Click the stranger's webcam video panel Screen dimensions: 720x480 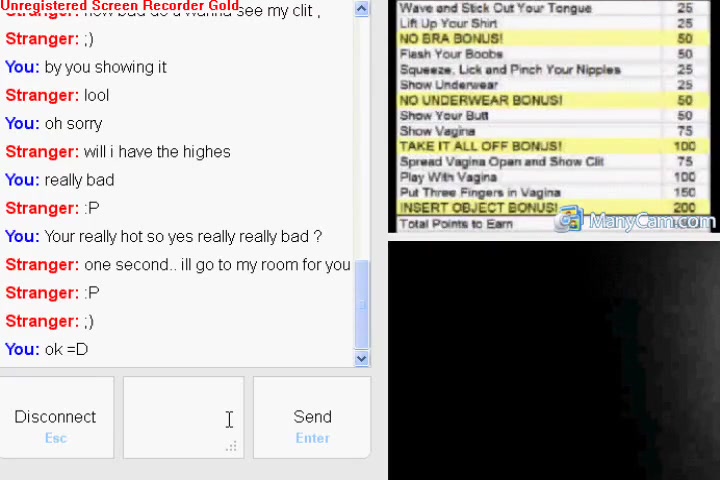click(554, 116)
